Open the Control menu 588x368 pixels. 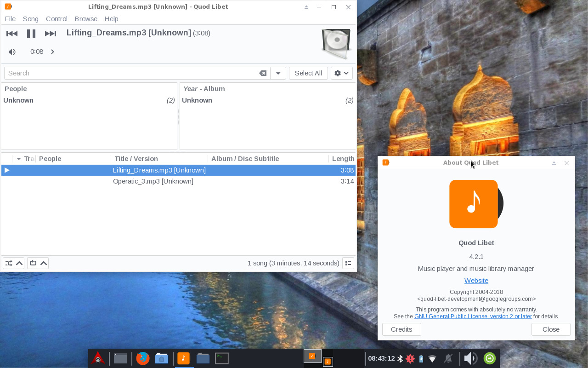pos(57,19)
